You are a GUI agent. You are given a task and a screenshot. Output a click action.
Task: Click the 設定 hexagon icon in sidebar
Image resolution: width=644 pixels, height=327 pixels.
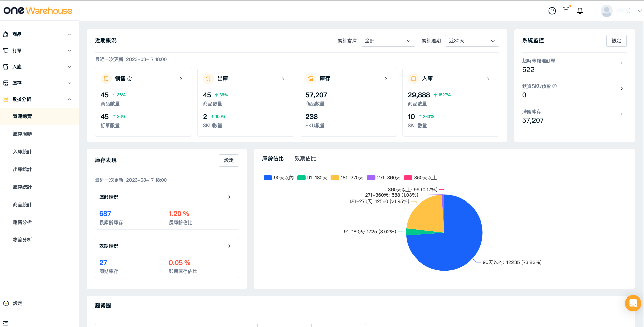6,303
